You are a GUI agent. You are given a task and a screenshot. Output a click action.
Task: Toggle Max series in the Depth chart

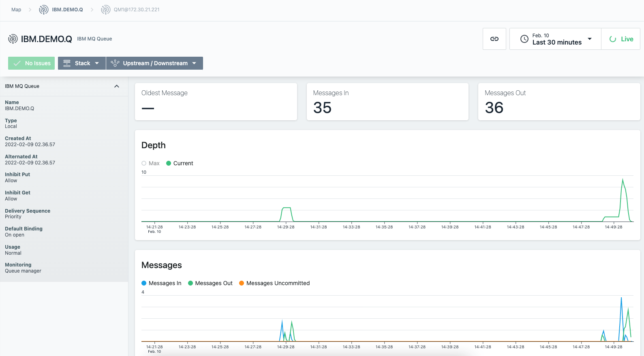click(x=150, y=163)
